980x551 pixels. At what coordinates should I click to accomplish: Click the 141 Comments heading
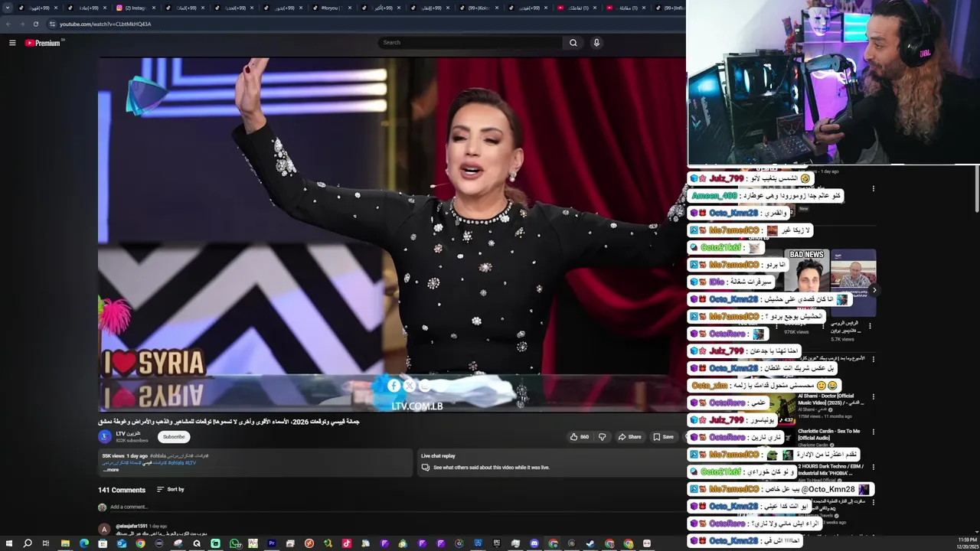click(x=122, y=490)
